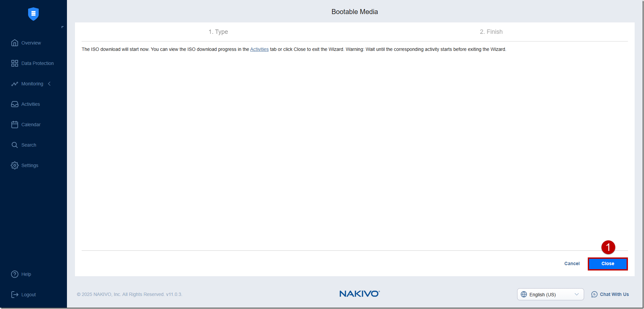Follow the Activities link in the message
The image size is (644, 309).
click(259, 49)
